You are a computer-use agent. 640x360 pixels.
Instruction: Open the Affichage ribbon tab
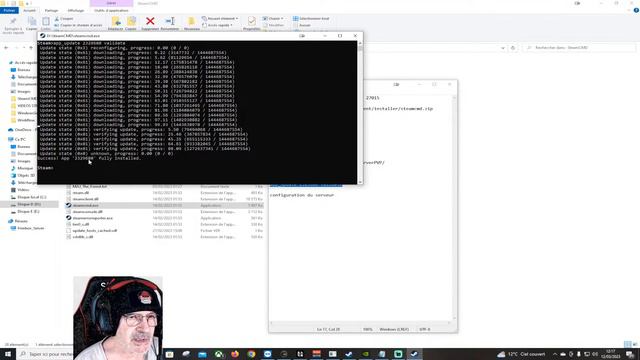pos(76,10)
